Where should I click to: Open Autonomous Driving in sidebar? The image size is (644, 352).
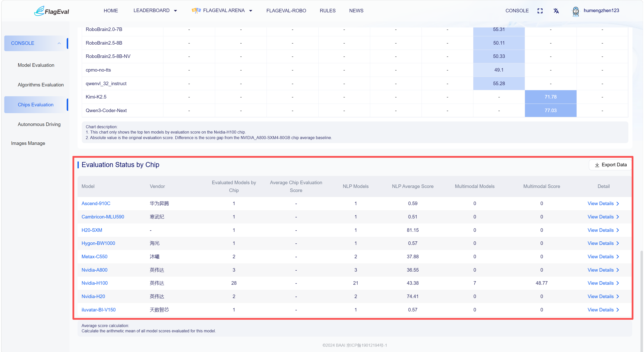(x=39, y=124)
